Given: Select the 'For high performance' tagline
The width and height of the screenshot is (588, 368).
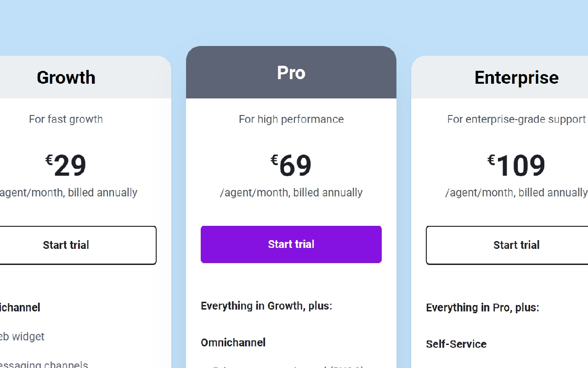Looking at the screenshot, I should [291, 119].
